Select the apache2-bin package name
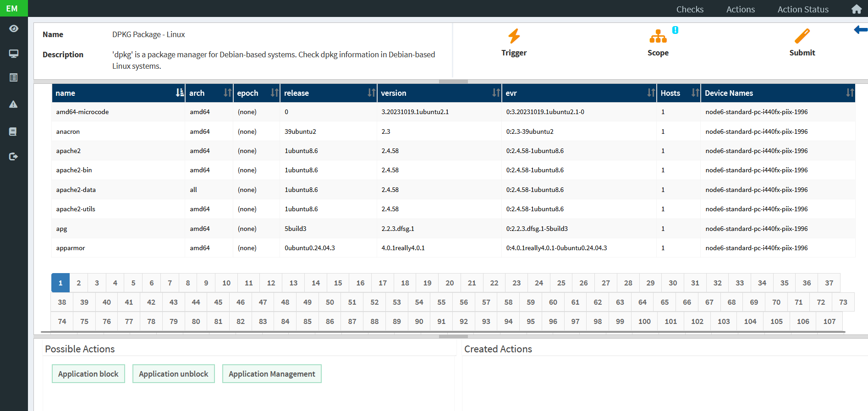This screenshot has height=411, width=868. [74, 170]
